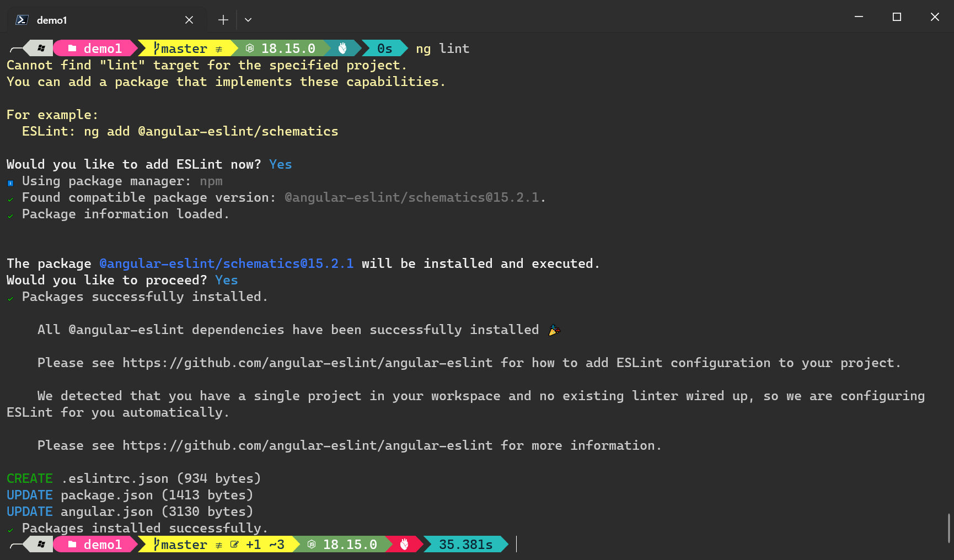Click the blue @angular-eslint/schematics@15.2.1 package name
Screen dimensions: 954x560
(x=227, y=263)
